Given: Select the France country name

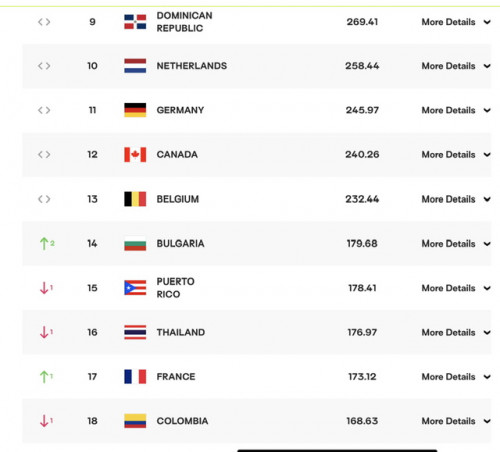Looking at the screenshot, I should (176, 377).
